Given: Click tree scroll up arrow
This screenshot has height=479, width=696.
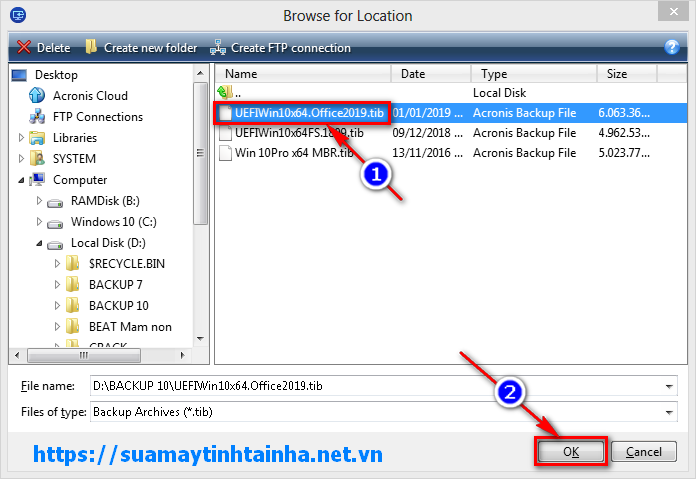Looking at the screenshot, I should [200, 73].
